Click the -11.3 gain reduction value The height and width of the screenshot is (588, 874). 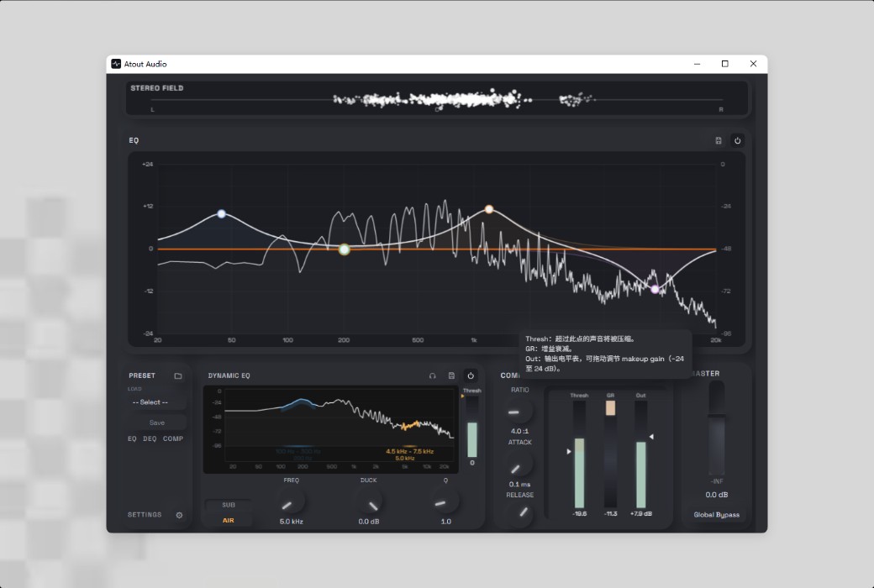click(x=610, y=514)
